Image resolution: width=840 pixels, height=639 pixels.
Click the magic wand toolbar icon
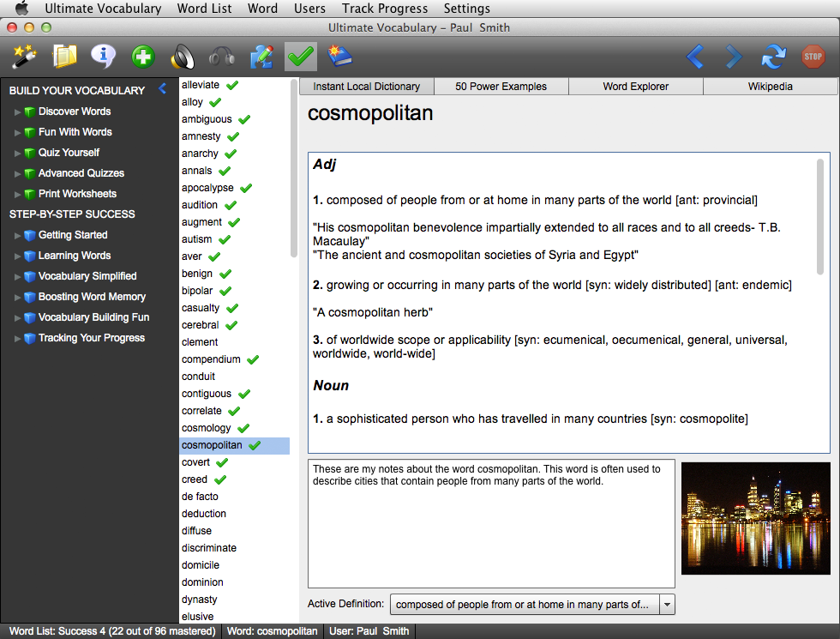[x=25, y=57]
